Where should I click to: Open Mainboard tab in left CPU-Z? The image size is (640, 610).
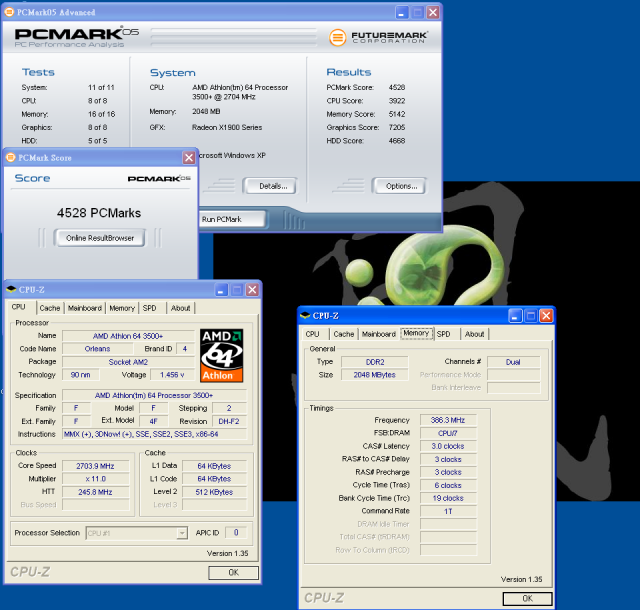(x=84, y=308)
